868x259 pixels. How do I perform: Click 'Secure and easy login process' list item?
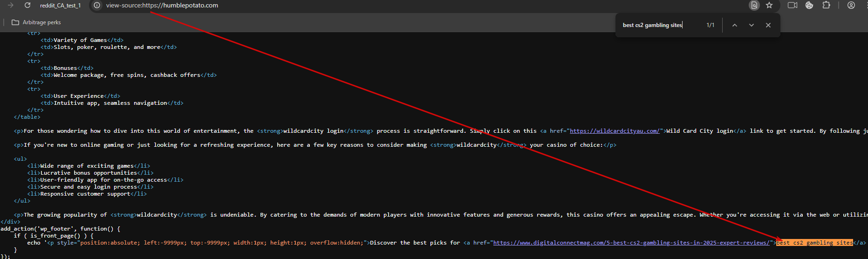coord(89,187)
